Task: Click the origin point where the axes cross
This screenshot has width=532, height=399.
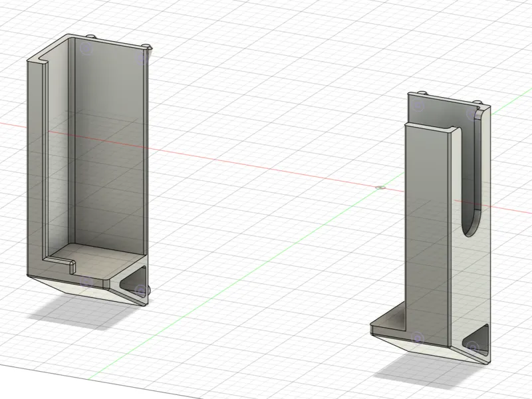Action: tap(381, 188)
